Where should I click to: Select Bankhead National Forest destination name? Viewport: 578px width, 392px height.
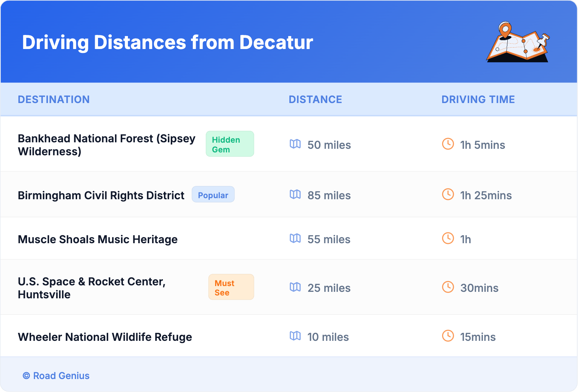pos(106,145)
